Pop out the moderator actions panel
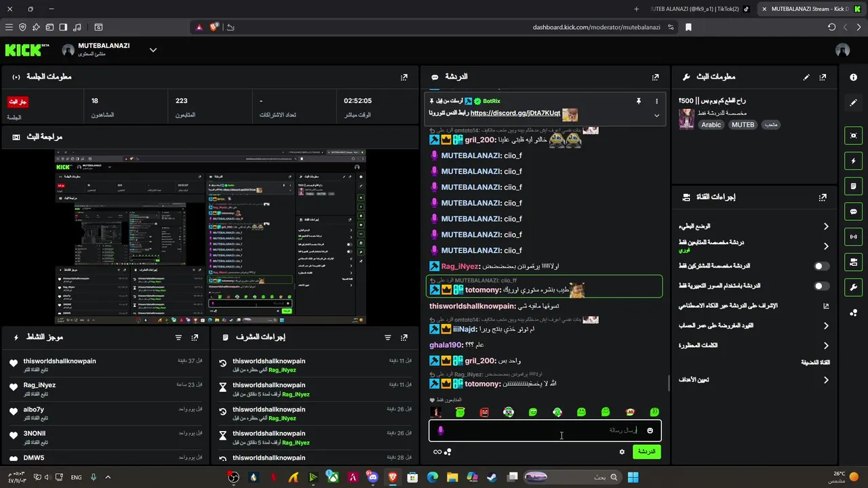This screenshot has width=868, height=488. pos(404,338)
